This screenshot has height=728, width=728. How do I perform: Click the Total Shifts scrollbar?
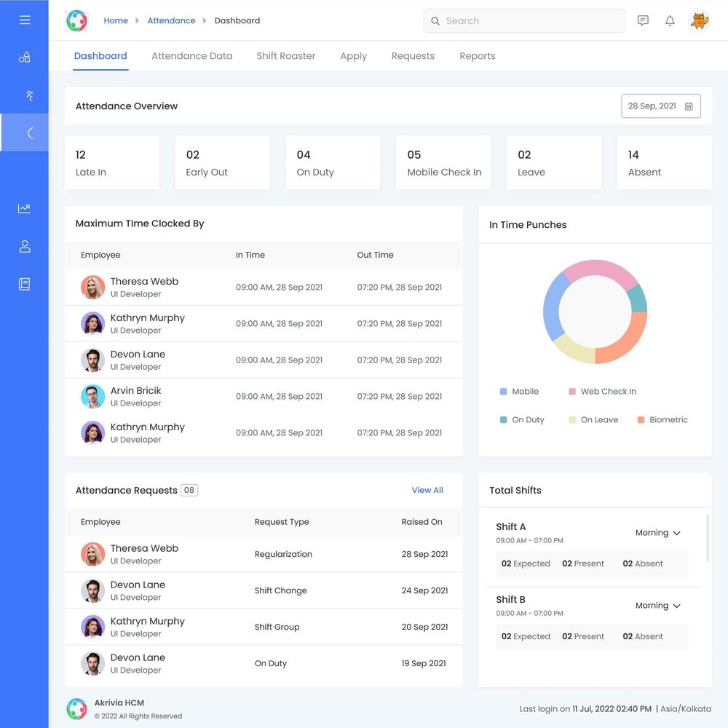708,538
